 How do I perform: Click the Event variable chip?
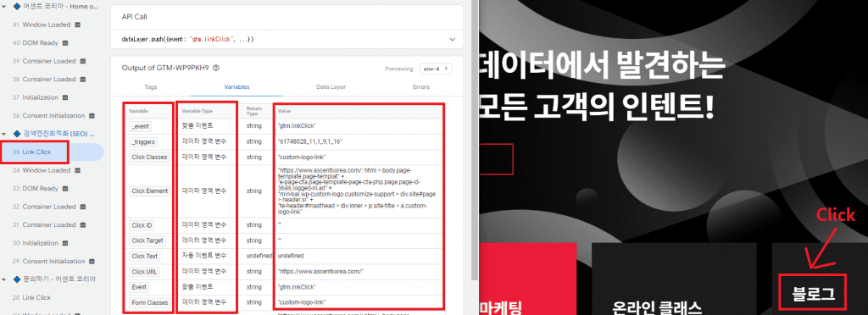[139, 287]
